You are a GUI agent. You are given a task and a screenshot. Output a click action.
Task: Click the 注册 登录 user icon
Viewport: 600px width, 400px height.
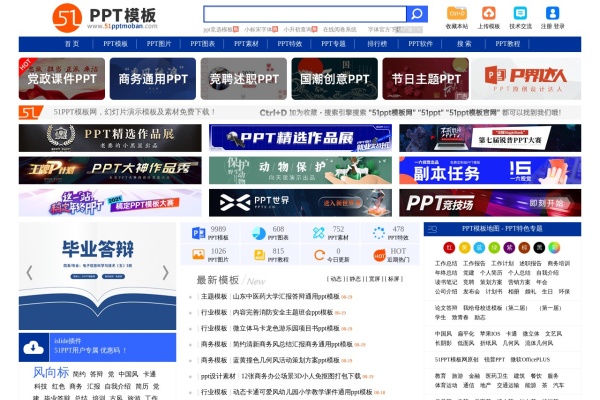pos(552,14)
